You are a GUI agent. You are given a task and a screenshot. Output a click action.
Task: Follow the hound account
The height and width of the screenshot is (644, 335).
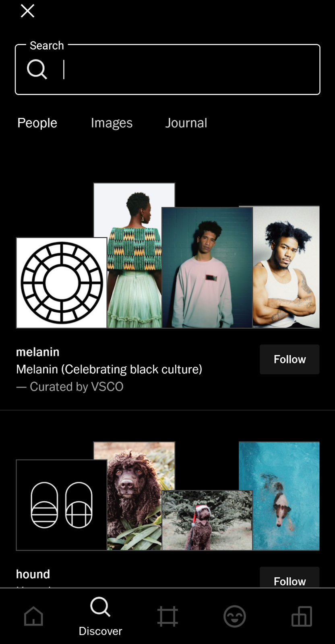[290, 578]
